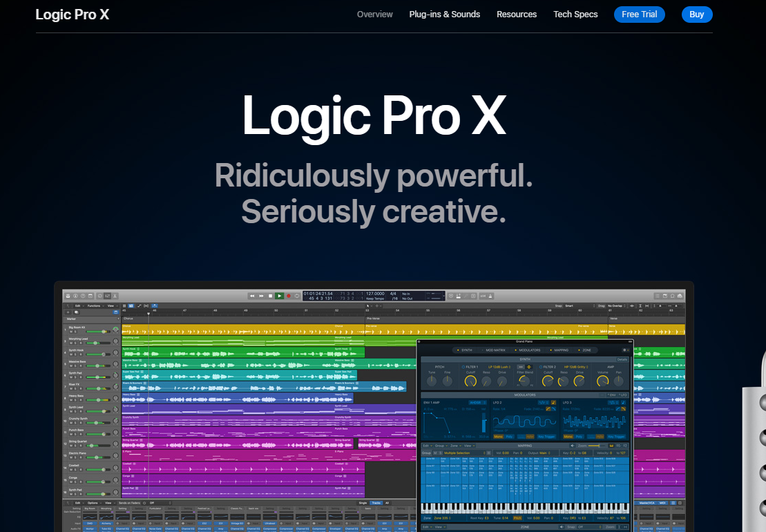Open the Smart Controls dial icon
This screenshot has height=532, width=766.
pos(99,296)
